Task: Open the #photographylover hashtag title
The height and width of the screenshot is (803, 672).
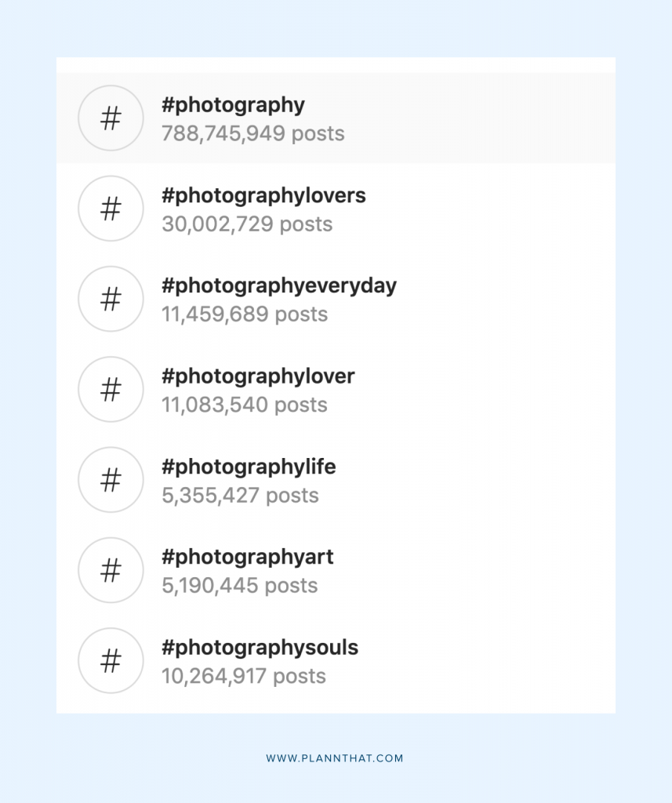Action: click(x=258, y=376)
